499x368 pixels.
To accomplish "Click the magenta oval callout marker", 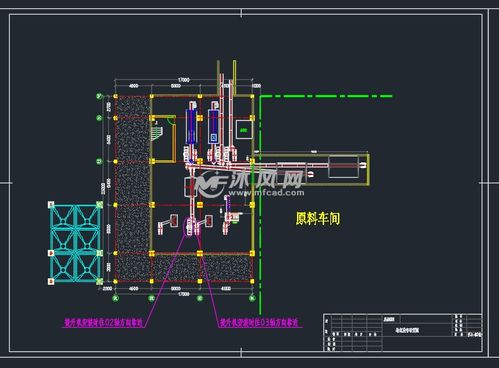I will (189, 227).
